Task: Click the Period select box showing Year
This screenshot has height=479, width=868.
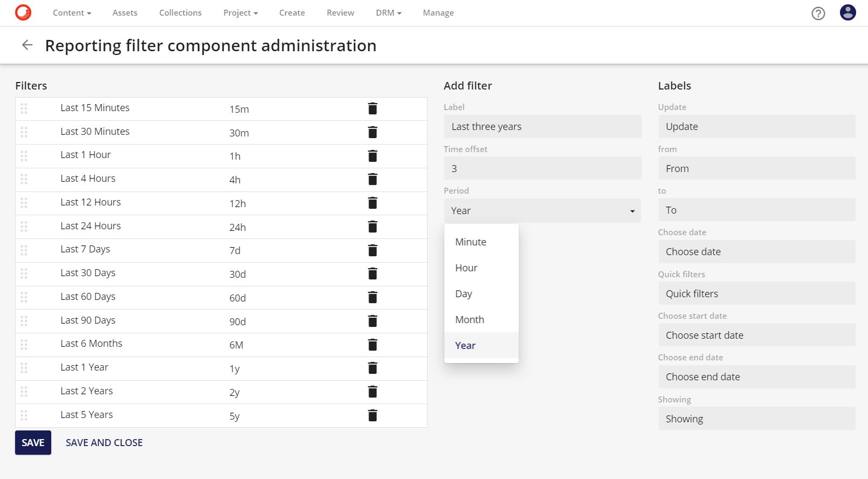Action: pos(542,210)
